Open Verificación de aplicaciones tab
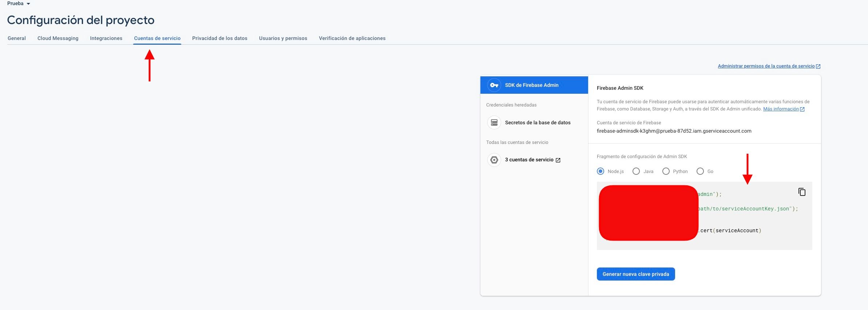The height and width of the screenshot is (310, 868). click(x=352, y=38)
